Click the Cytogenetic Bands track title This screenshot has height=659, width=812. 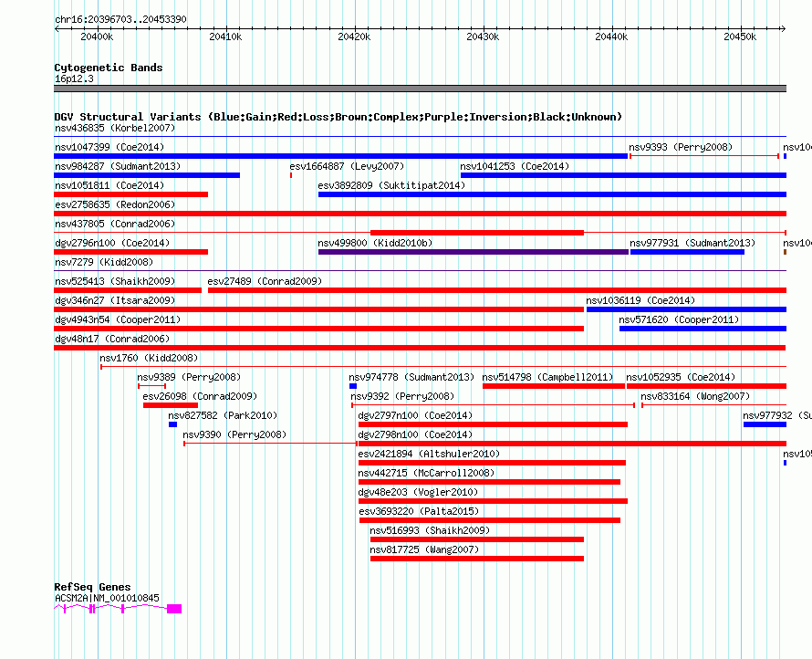coord(109,68)
